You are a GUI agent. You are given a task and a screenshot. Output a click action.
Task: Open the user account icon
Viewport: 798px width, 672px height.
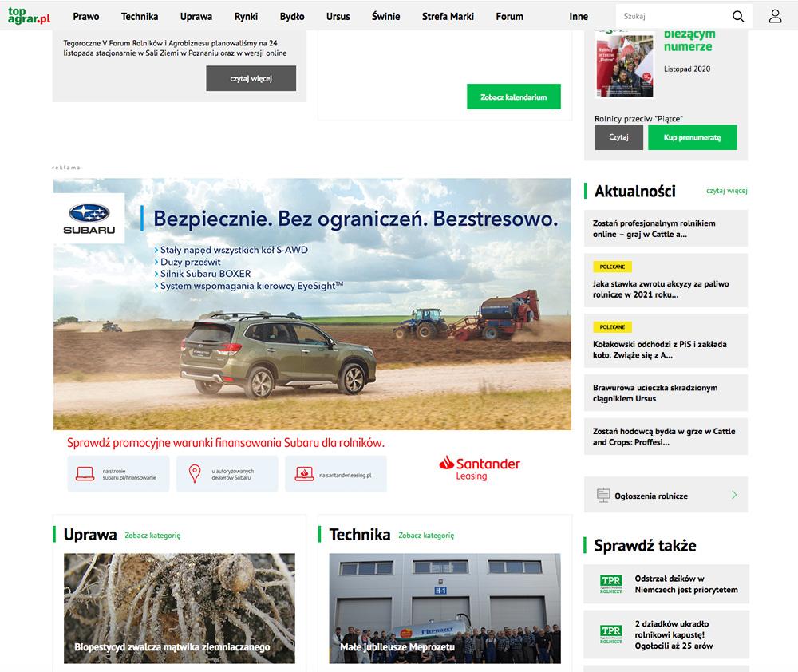point(775,16)
